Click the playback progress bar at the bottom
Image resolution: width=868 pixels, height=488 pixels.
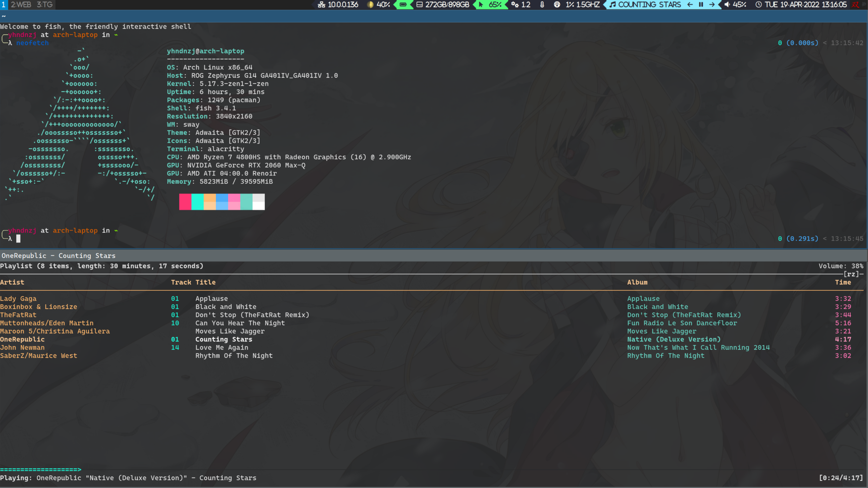point(432,469)
